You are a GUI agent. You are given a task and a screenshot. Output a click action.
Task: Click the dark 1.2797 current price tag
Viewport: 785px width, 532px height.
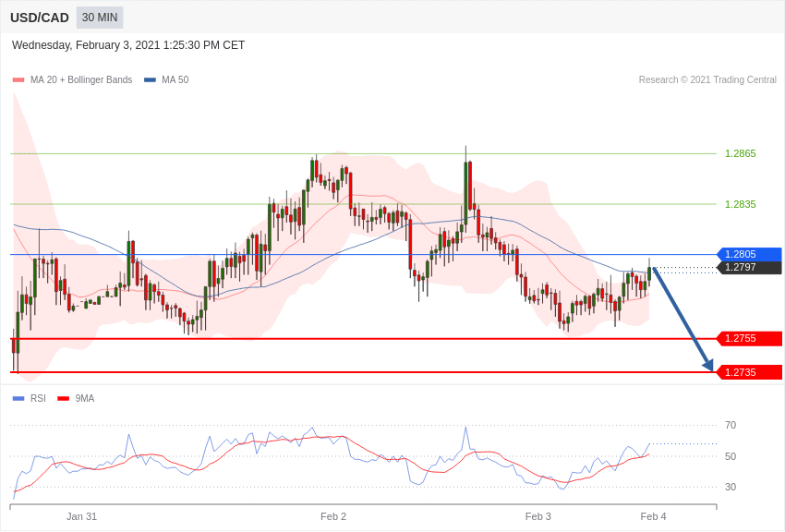pyautogui.click(x=750, y=267)
